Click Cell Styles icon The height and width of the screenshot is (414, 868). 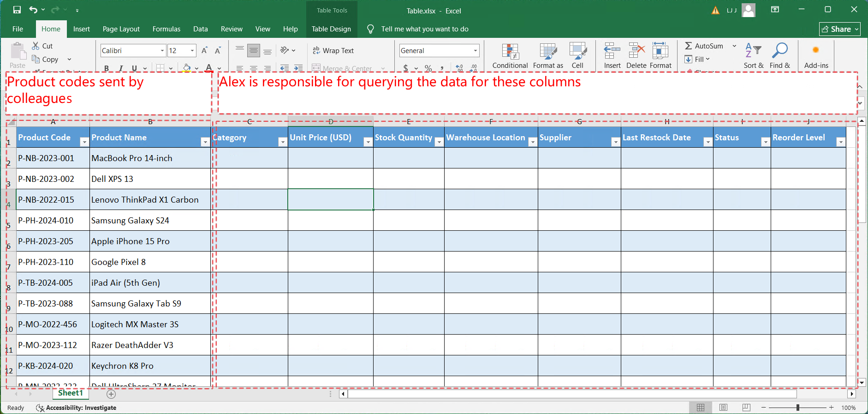577,51
